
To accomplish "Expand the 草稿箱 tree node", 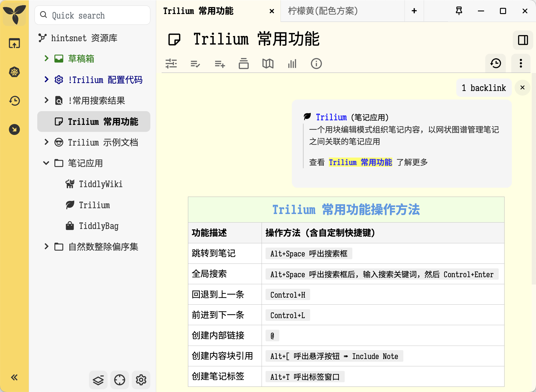I will click(x=46, y=58).
